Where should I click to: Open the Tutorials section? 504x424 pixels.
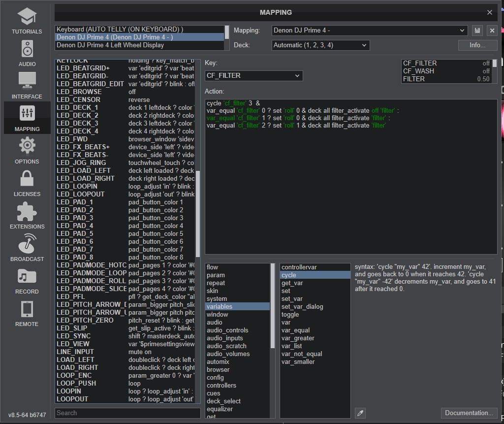[x=27, y=20]
